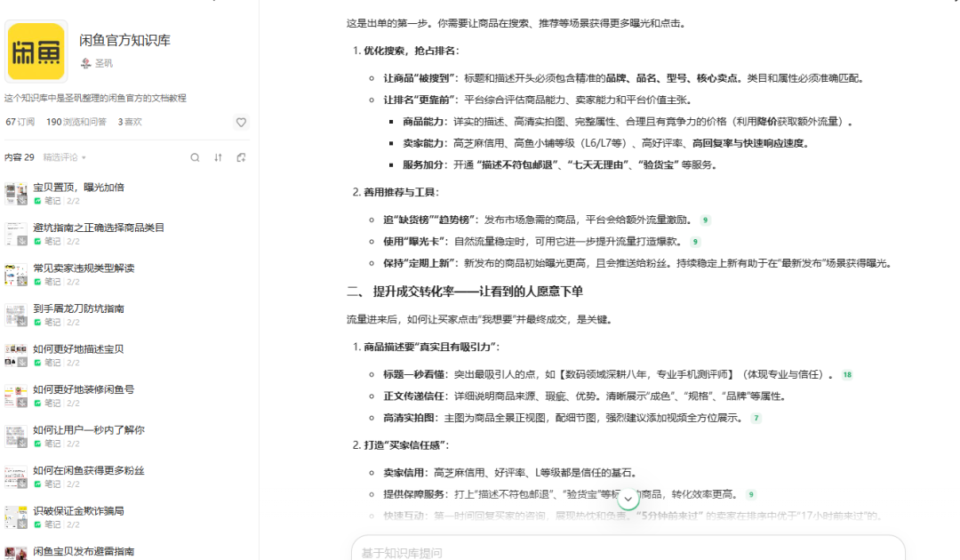
Task: Click note icon under 到手屠龙刀防坑指南
Action: (x=38, y=323)
